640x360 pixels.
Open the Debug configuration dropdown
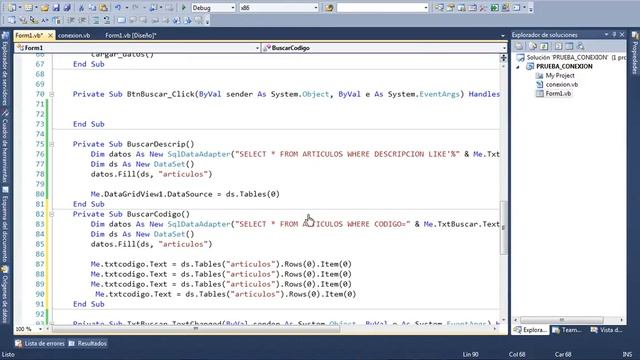tap(233, 8)
